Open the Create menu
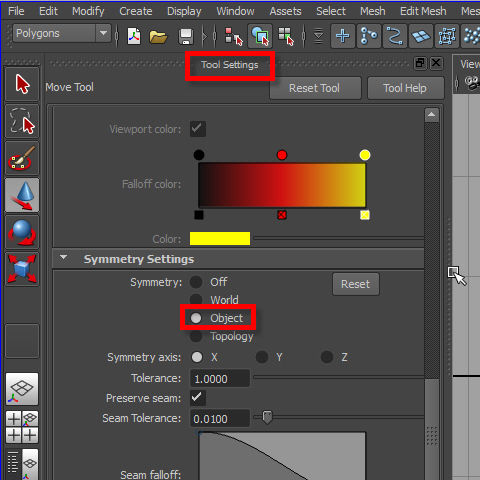Screen dimensions: 480x480 point(136,11)
